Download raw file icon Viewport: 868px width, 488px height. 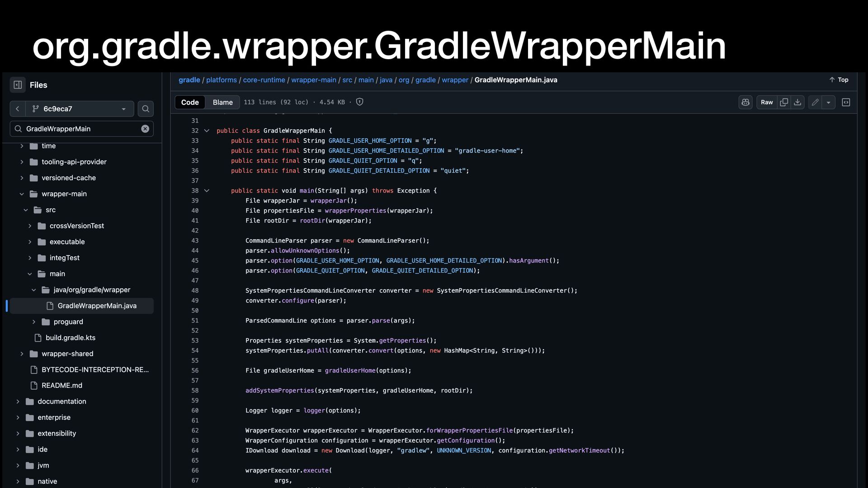click(x=797, y=103)
